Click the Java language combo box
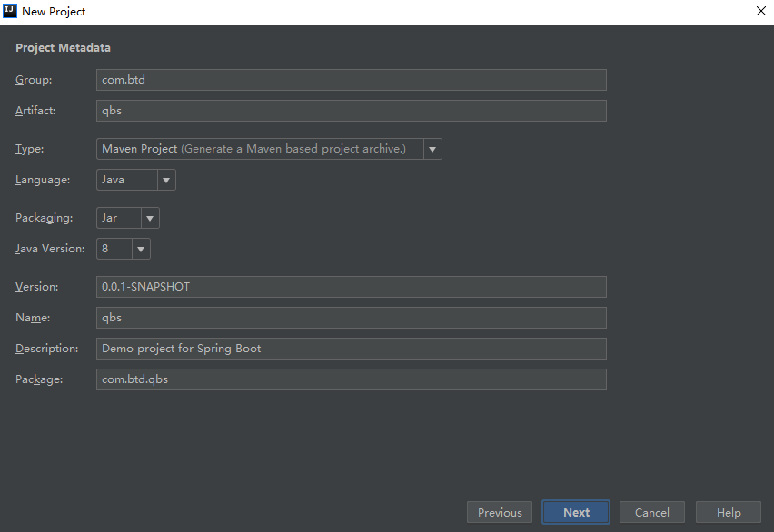Viewport: 774px width, 532px height. click(x=126, y=180)
